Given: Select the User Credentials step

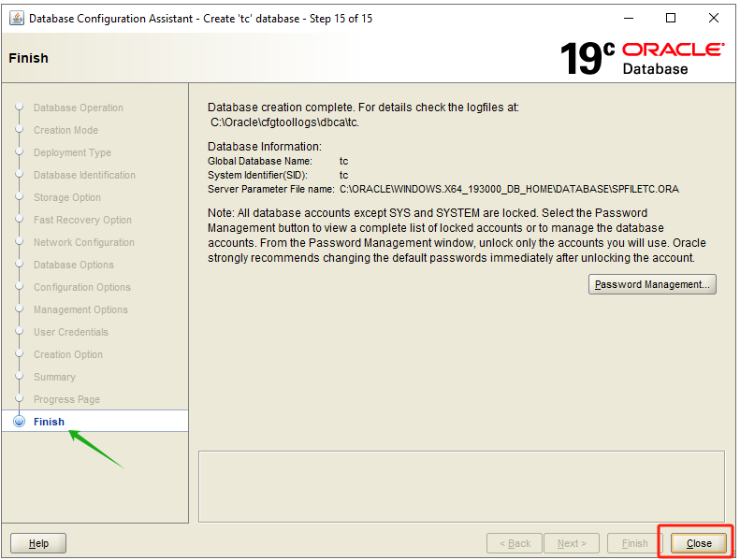Looking at the screenshot, I should [71, 332].
